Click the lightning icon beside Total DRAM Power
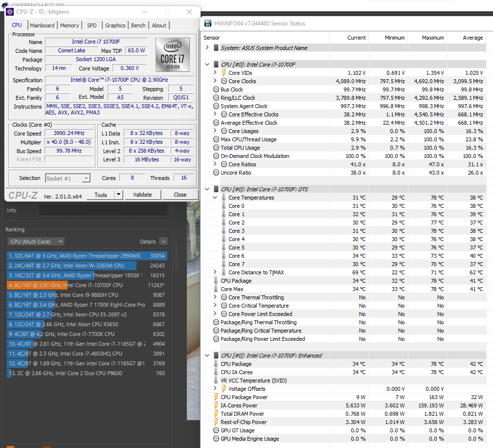Viewport: 493px width, 448px height. [216, 414]
